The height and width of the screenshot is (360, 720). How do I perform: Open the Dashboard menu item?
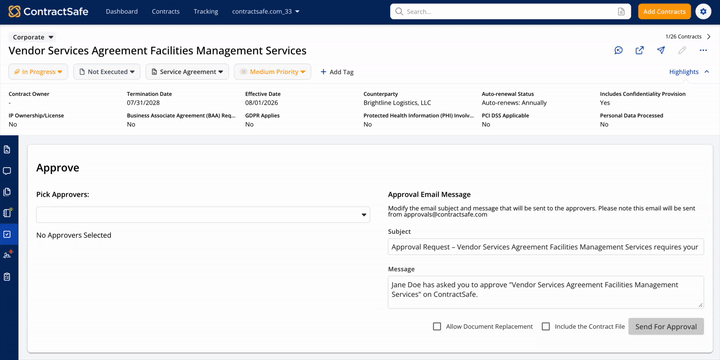122,11
